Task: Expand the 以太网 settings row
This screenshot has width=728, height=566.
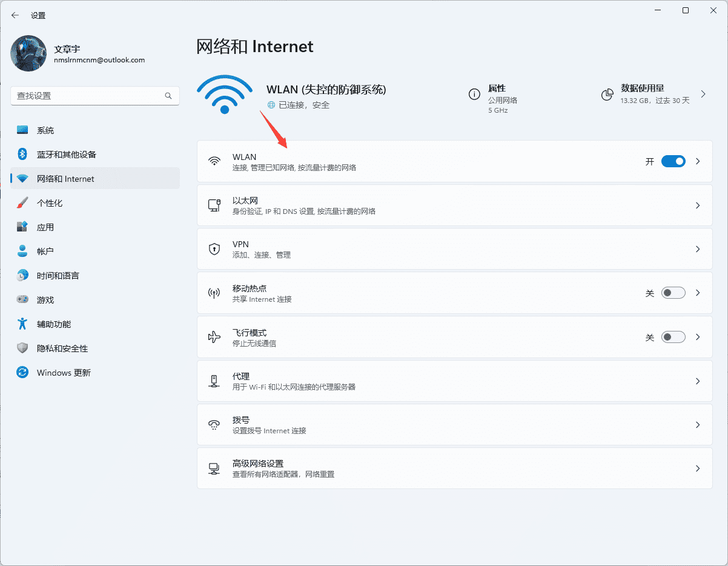Action: pos(697,205)
